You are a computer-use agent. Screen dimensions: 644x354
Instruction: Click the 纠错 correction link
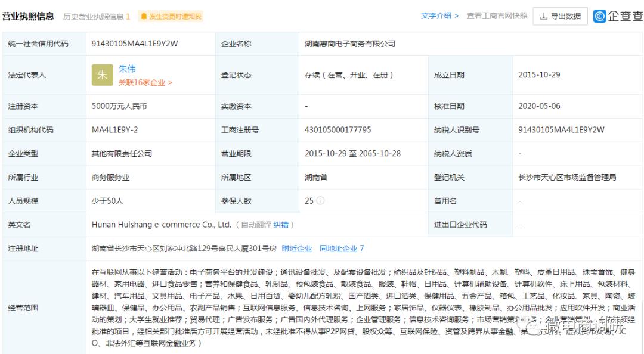[281, 224]
